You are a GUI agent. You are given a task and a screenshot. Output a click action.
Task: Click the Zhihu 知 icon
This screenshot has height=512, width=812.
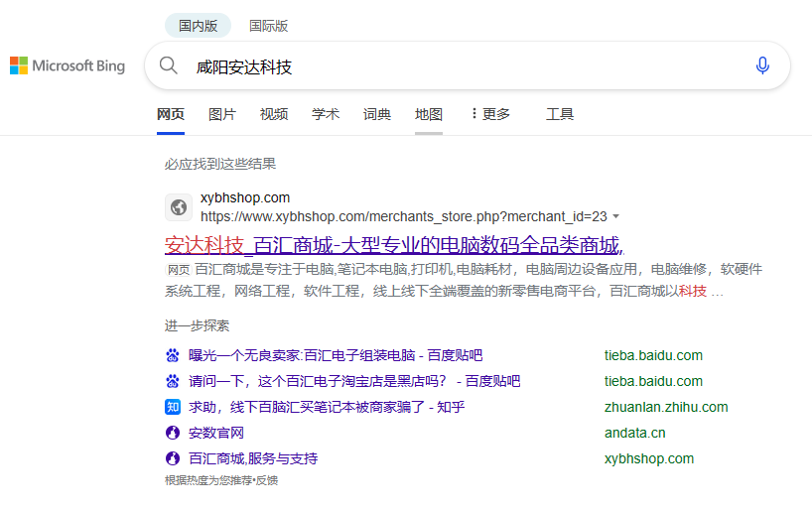pos(173,407)
